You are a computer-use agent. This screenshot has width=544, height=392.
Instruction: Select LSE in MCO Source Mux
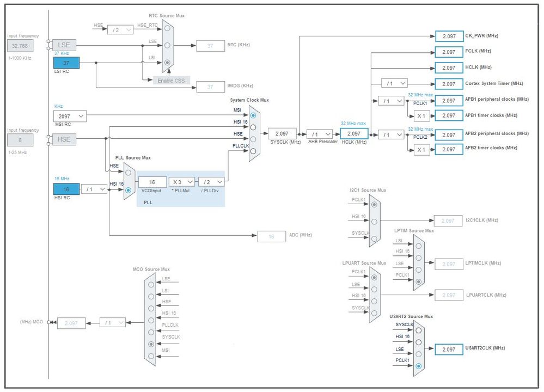tap(151, 284)
